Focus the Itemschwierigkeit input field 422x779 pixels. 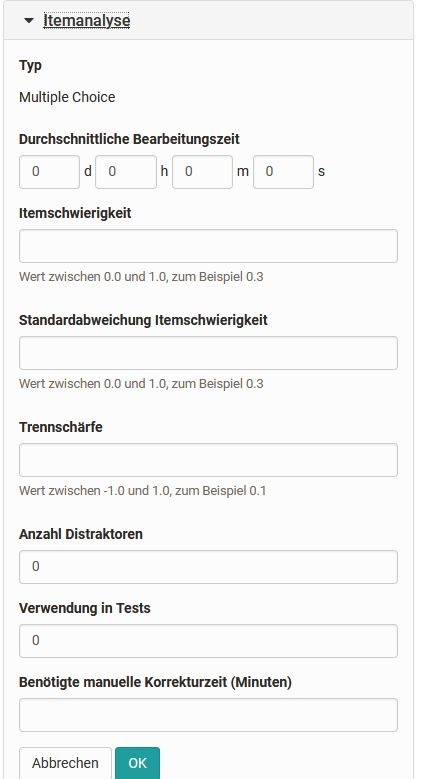[x=208, y=246]
